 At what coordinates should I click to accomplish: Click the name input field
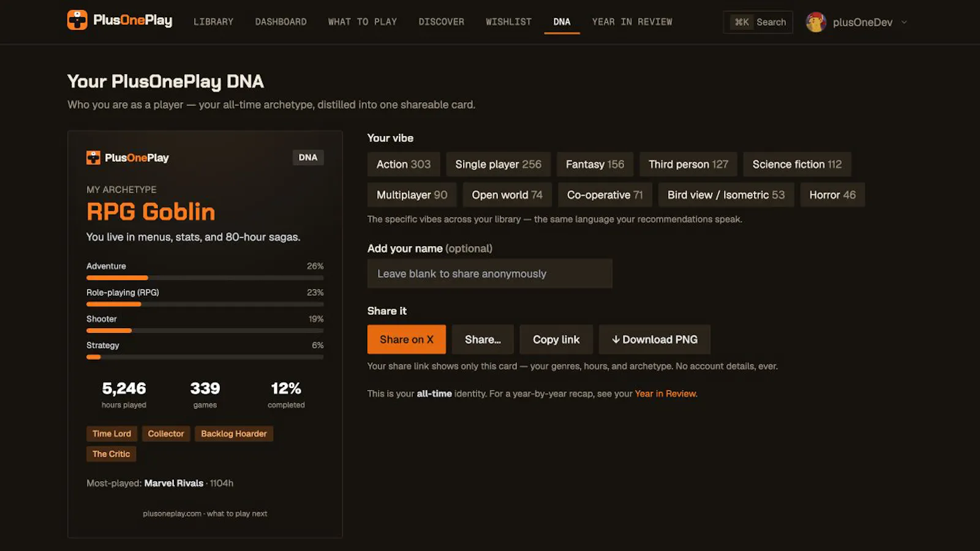click(x=489, y=274)
